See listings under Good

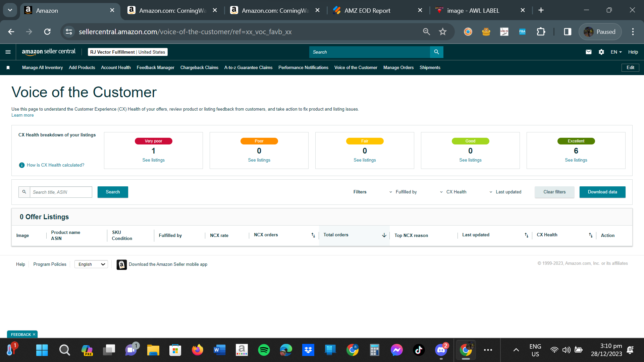pyautogui.click(x=470, y=160)
